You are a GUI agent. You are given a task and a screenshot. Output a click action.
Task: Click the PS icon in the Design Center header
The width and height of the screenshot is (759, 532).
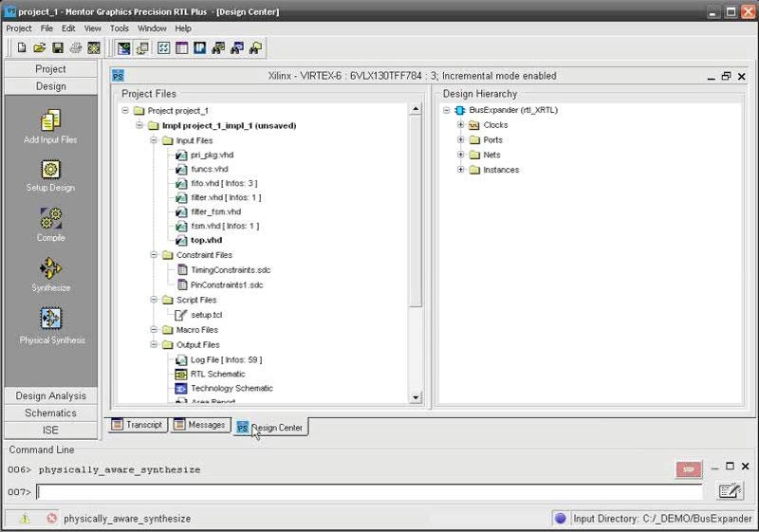[118, 76]
